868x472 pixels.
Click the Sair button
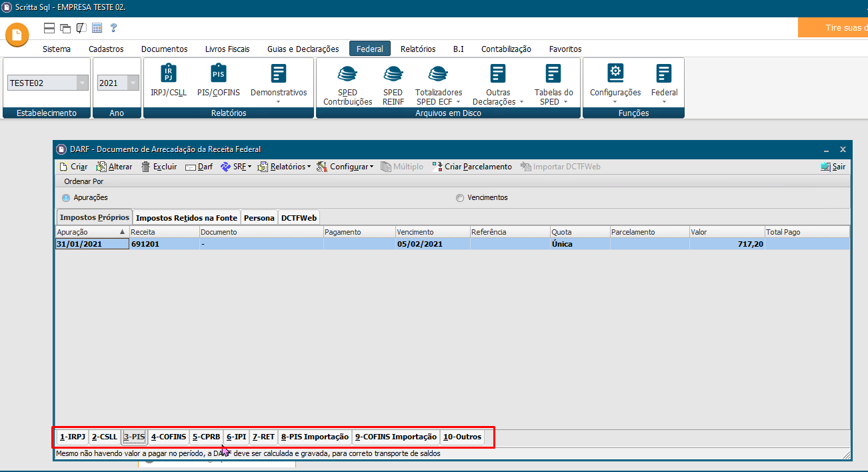(x=833, y=167)
